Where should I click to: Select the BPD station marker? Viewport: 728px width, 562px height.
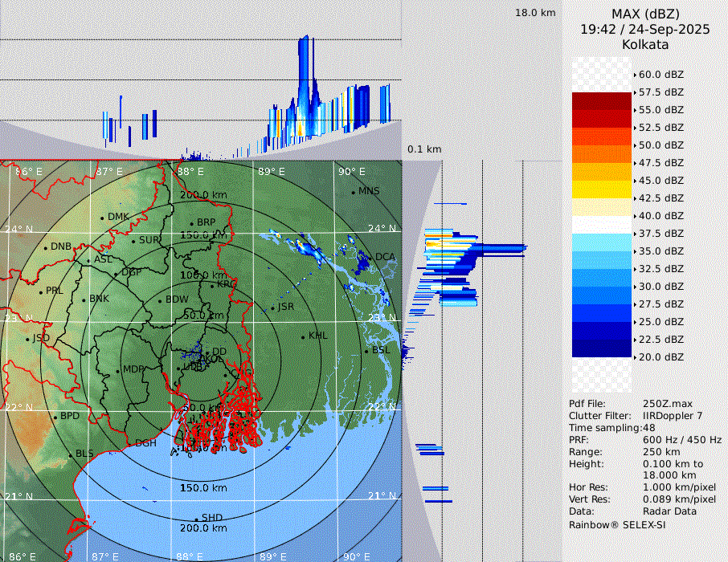tap(55, 417)
